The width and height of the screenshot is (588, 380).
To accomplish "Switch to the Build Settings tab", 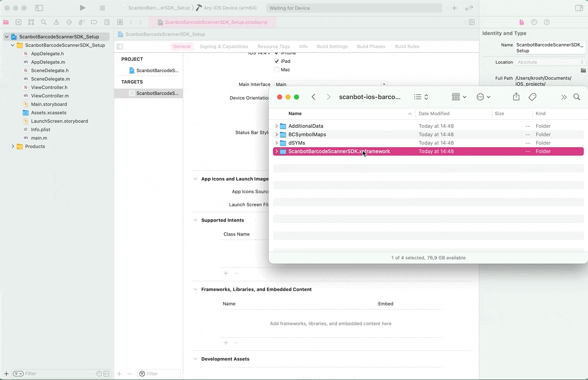I will click(332, 46).
